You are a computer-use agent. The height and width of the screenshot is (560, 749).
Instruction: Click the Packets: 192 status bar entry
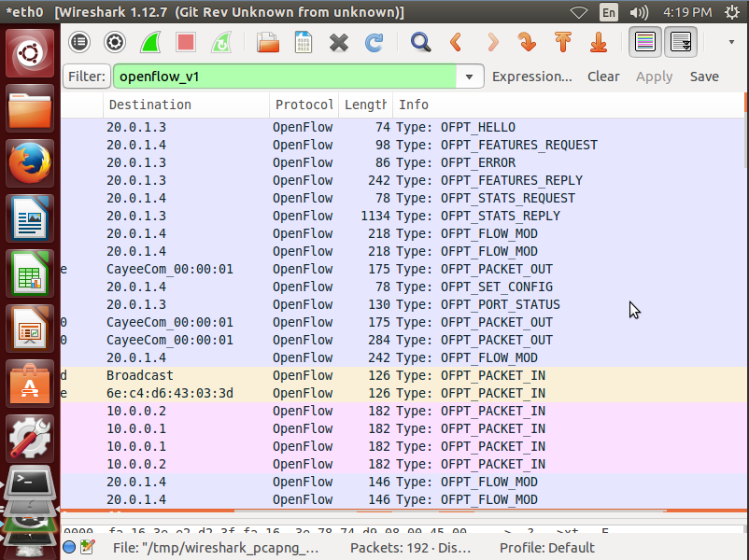tap(410, 548)
